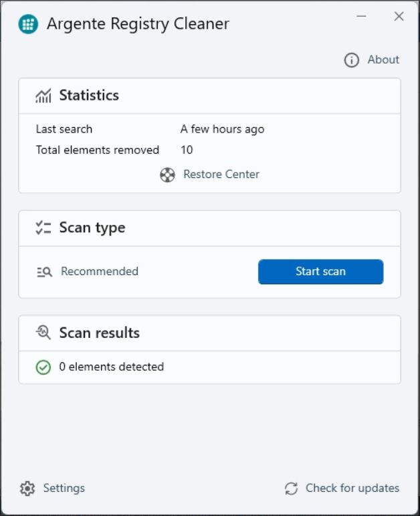Click the About info circle icon
Viewport: 420px width, 516px height.
pos(351,60)
